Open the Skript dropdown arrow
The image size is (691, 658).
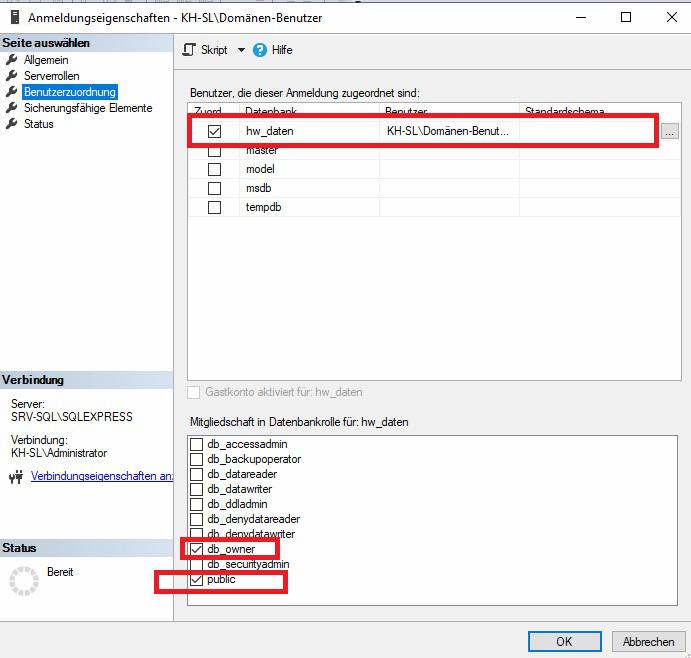(x=241, y=50)
